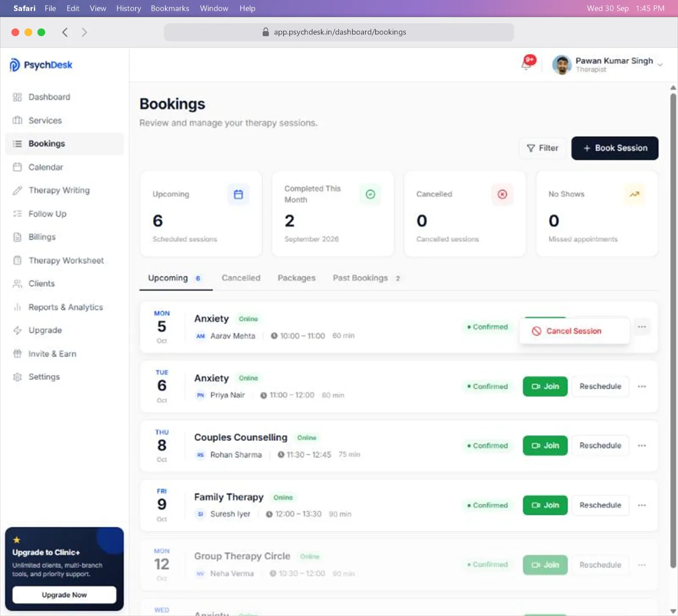Open the Bookmarks menu in menu bar
Viewport: 678px width, 616px height.
(x=170, y=8)
